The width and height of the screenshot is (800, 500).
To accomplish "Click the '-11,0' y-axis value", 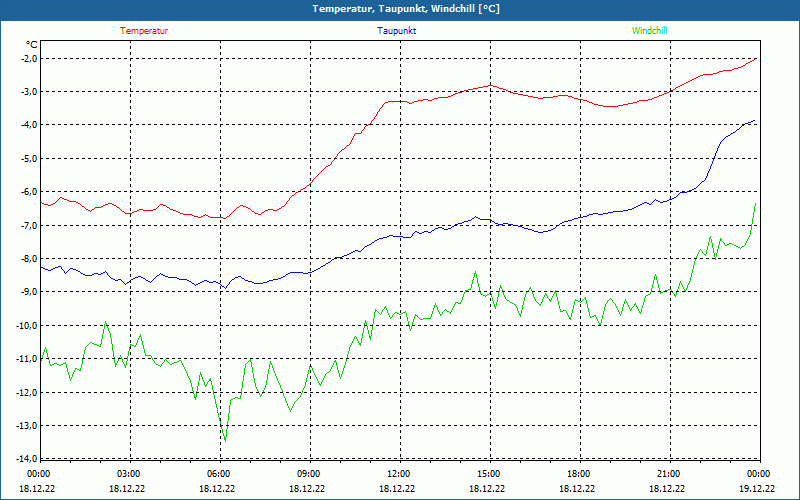I will click(28, 359).
